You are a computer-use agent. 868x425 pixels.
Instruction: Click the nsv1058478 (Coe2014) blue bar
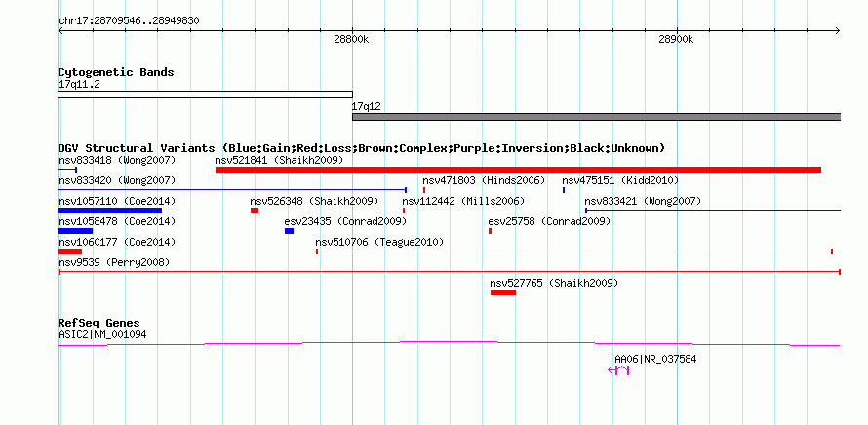coord(75,231)
